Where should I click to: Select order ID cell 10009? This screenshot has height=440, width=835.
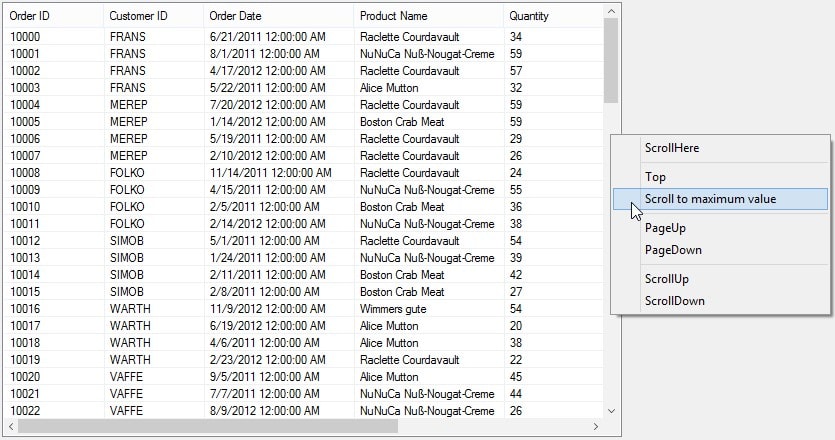(x=54, y=190)
